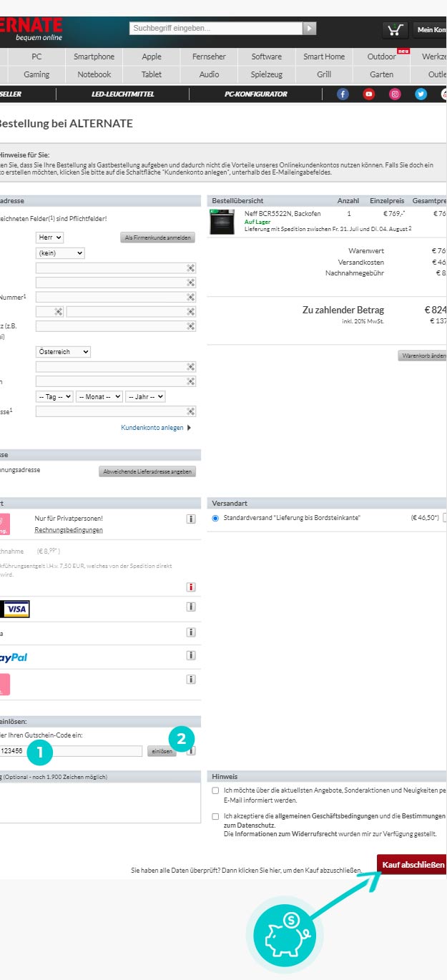The image size is (447, 980).
Task: Open the Twitter social icon
Action: [x=421, y=94]
